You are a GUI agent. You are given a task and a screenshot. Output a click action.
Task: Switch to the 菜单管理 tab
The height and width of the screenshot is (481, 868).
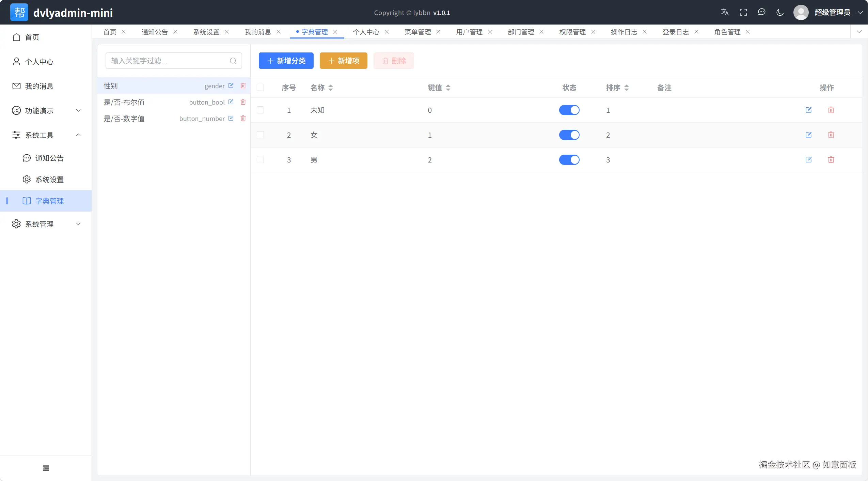[417, 32]
